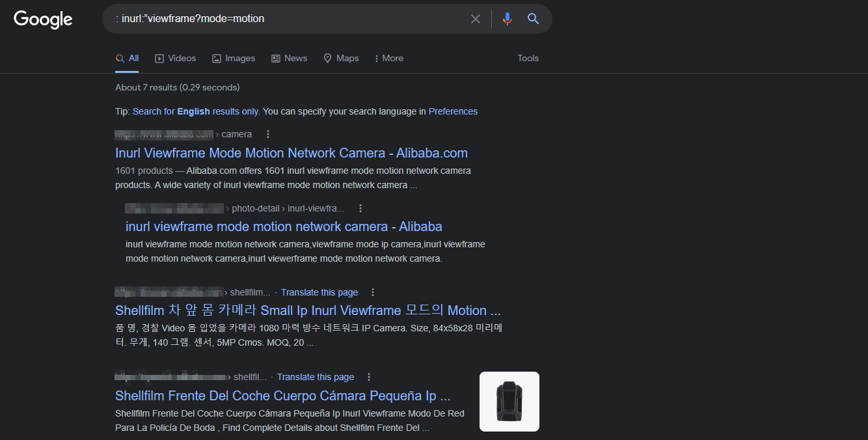Open the three-dot menu next to the Shellfilm result

[373, 292]
